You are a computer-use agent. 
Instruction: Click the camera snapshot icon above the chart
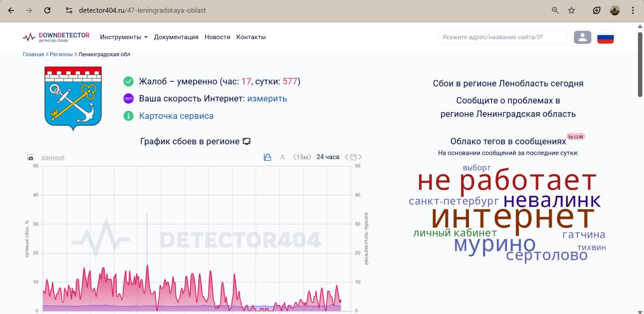(30, 157)
